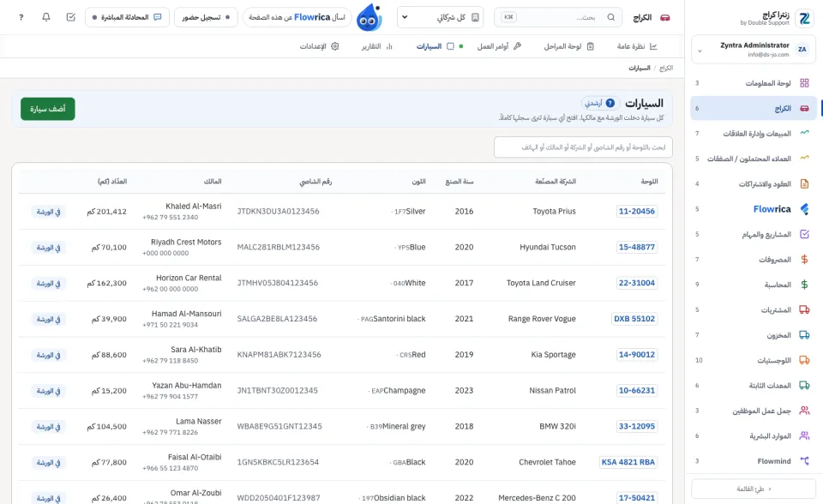Open plate link KSA 4821 RBA

(x=628, y=462)
